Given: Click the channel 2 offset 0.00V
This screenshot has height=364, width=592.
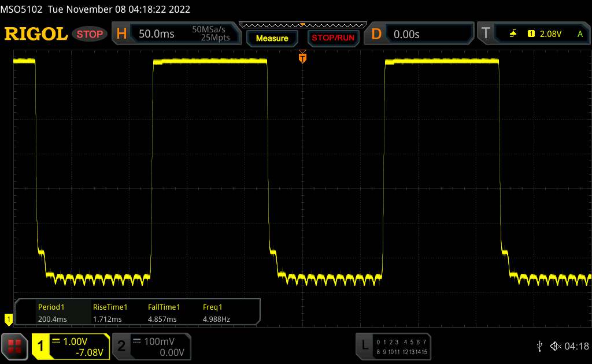Looking at the screenshot, I should pyautogui.click(x=172, y=352).
